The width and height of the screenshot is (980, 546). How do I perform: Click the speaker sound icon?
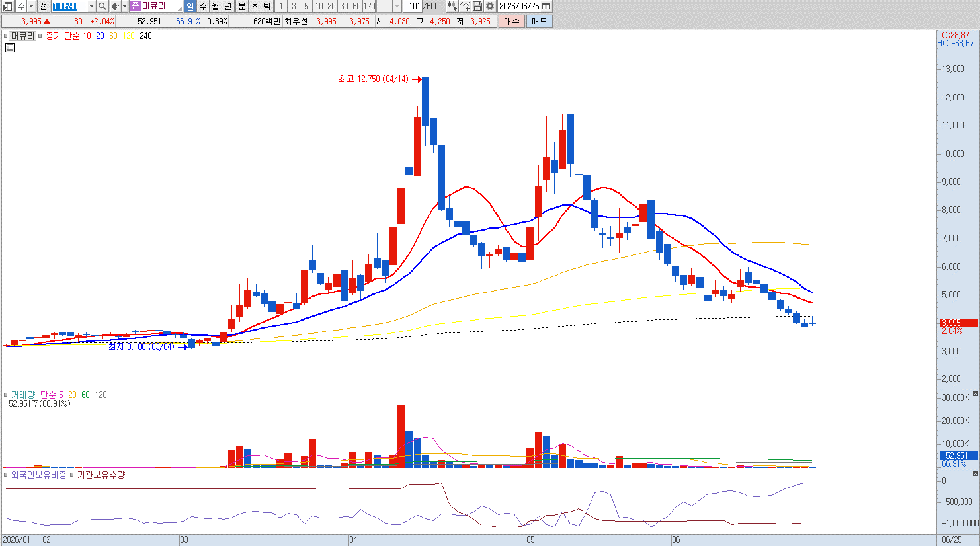[114, 6]
